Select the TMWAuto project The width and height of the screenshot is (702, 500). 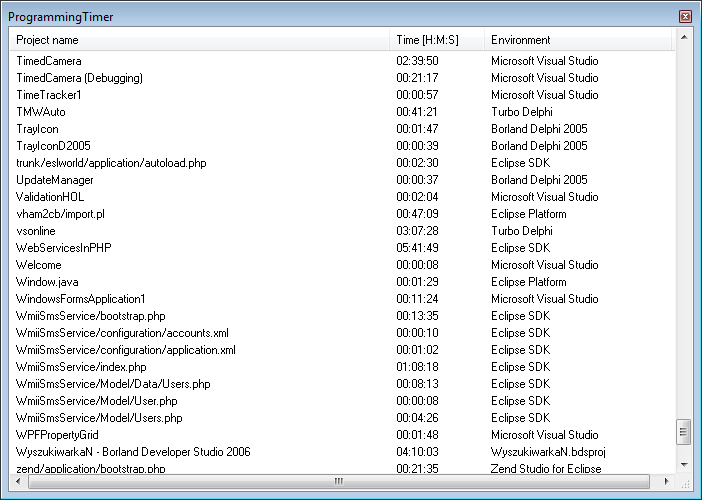pos(342,112)
